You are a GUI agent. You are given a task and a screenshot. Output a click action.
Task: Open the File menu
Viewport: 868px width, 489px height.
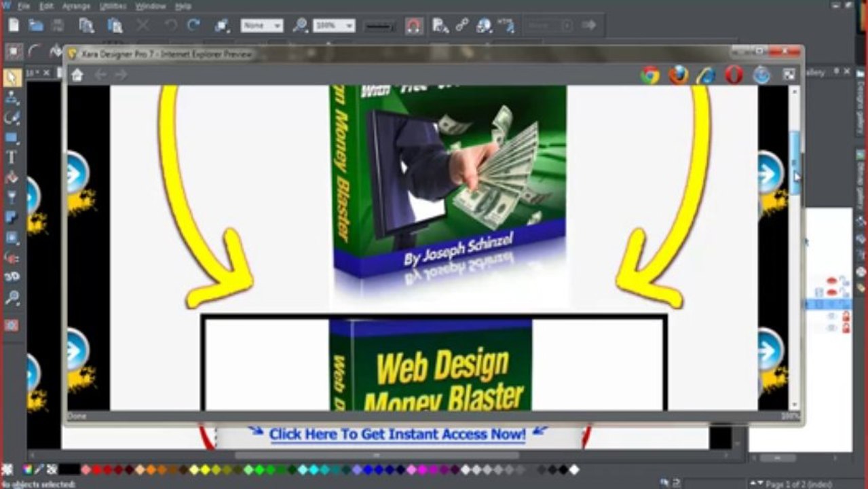tap(24, 6)
